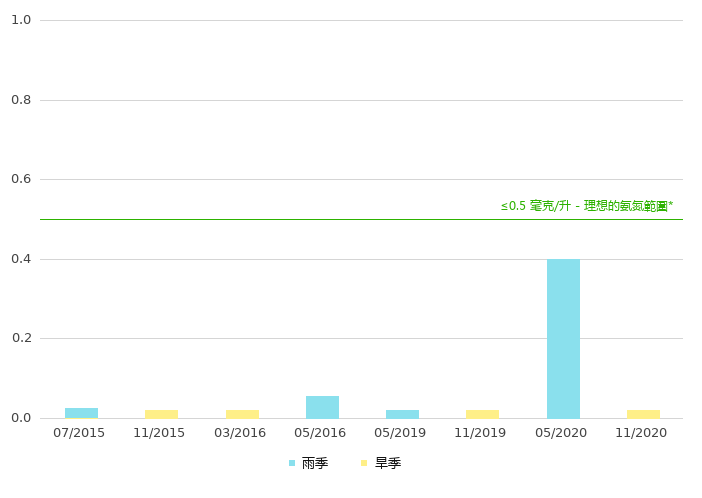This screenshot has width=702, height=498.
Task: Click the 0.4 y-axis tick label
Action: [x=21, y=259]
